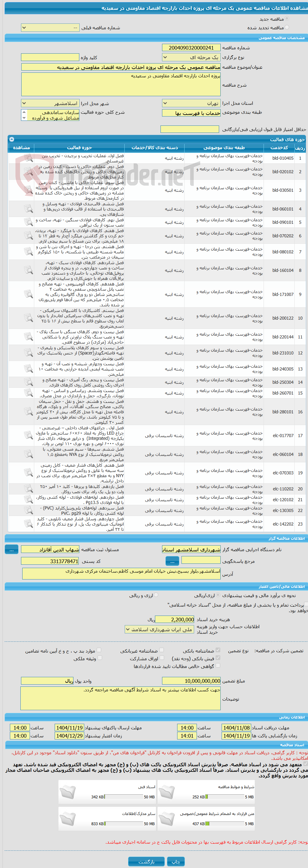Open view icon for row elc-110202
This screenshot has height=868, width=308.
pyautogui.click(x=28, y=489)
